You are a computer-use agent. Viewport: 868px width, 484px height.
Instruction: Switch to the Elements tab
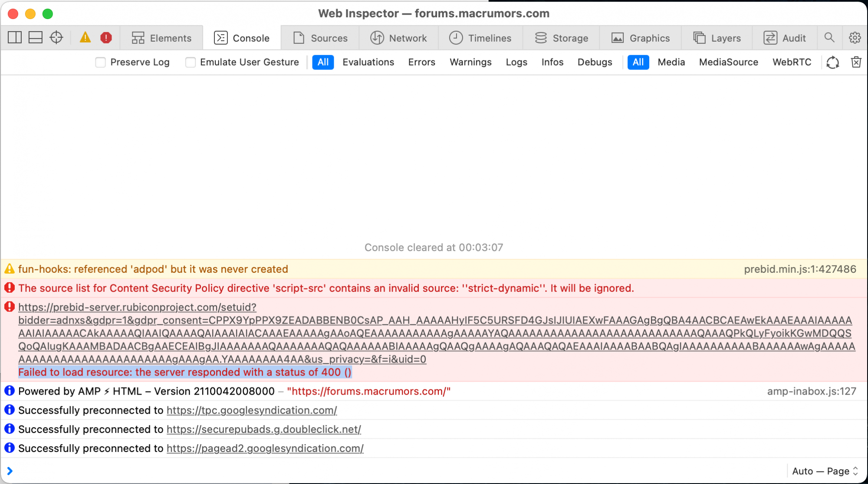pyautogui.click(x=161, y=38)
